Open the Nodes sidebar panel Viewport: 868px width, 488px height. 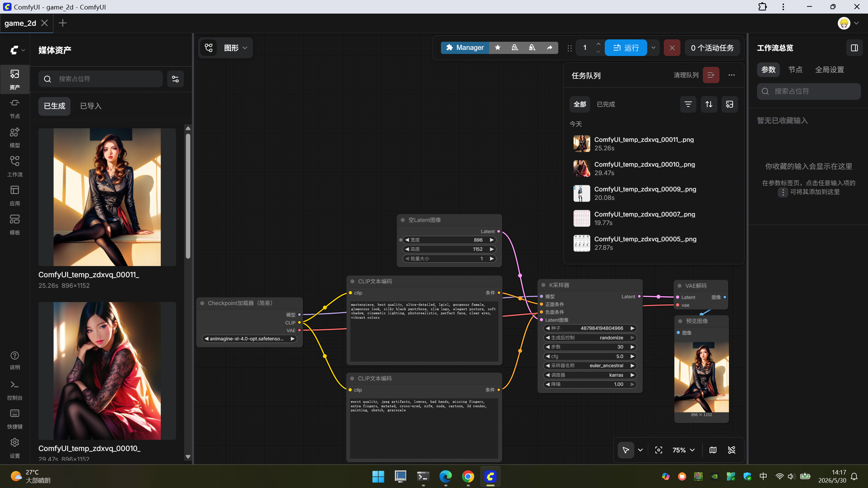click(15, 108)
